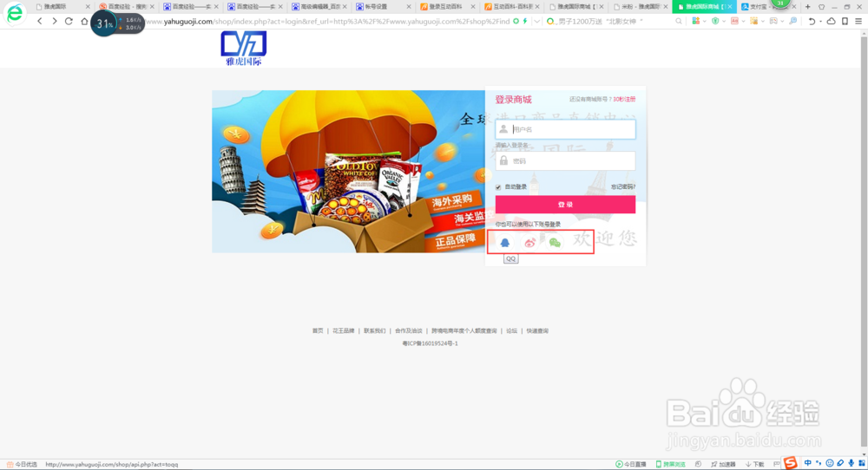Viewport: 868px width, 470px height.
Task: Click 今日直播 in the status bar
Action: (630, 464)
